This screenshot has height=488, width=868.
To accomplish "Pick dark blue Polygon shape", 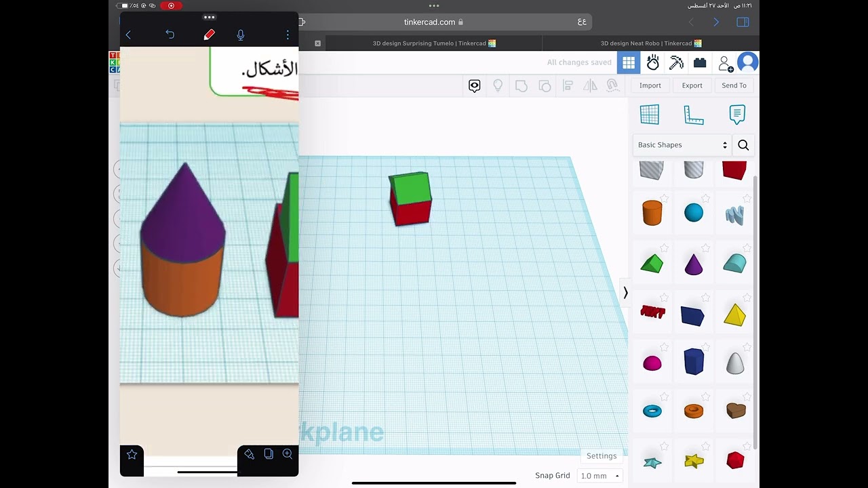I will tap(694, 361).
